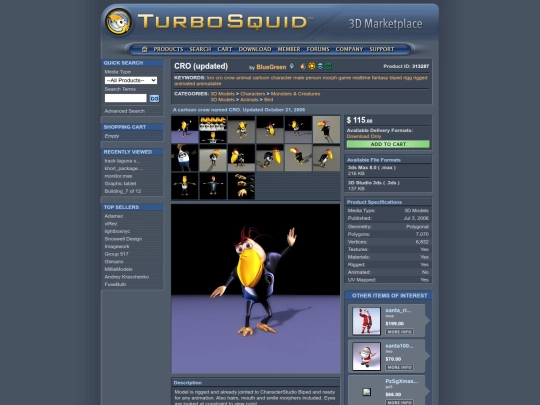The height and width of the screenshot is (405, 540).
Task: Click the santa_ri... product thumbnail
Action: click(x=366, y=321)
